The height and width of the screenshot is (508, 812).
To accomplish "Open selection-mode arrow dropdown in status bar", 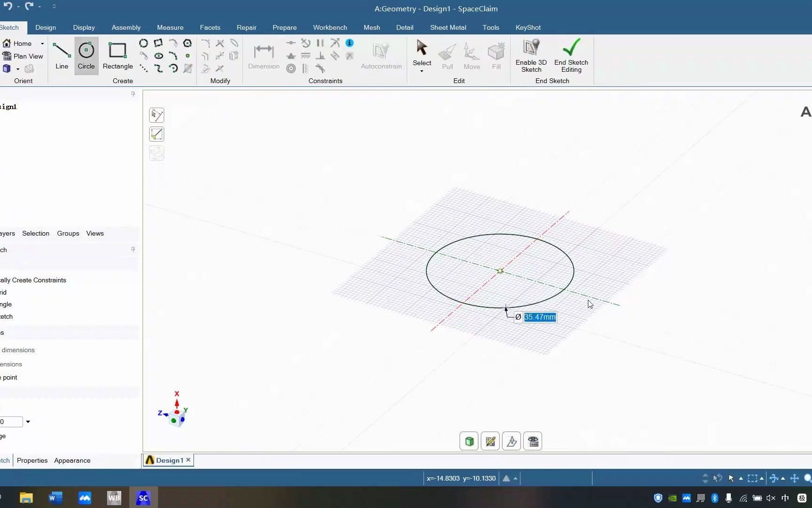I will tap(741, 478).
